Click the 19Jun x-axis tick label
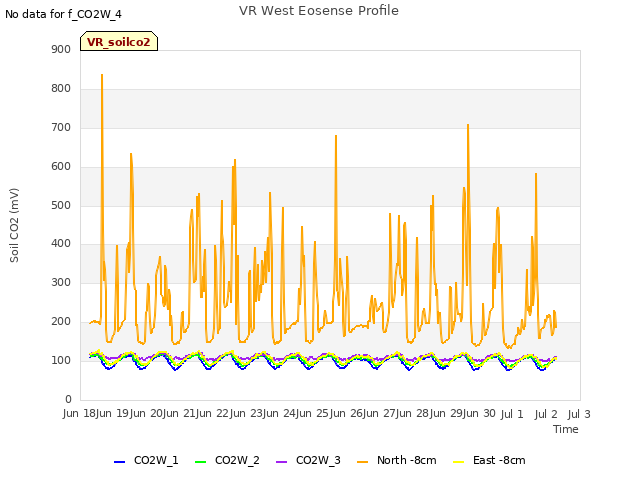640x480 pixels. click(131, 413)
